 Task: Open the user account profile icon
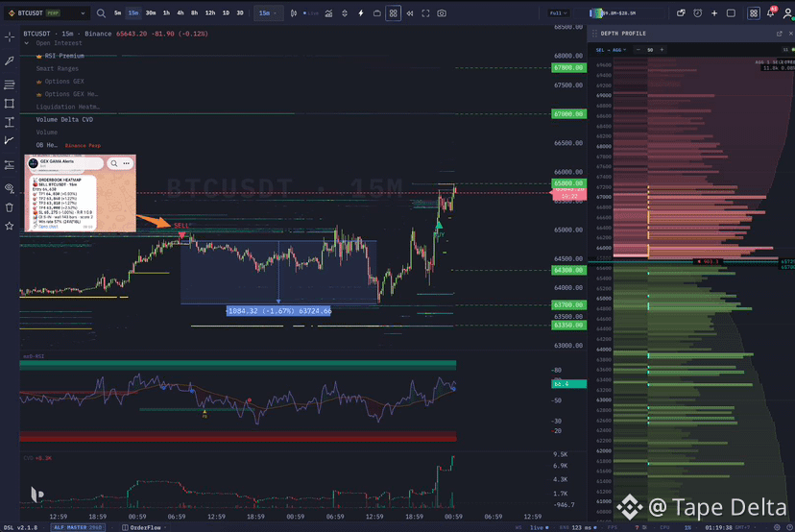click(787, 13)
